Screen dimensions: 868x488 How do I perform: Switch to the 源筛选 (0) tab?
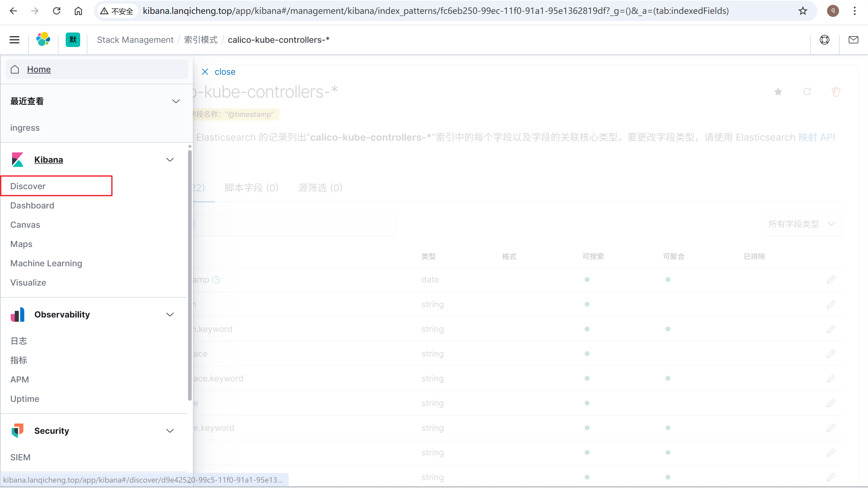pos(320,188)
